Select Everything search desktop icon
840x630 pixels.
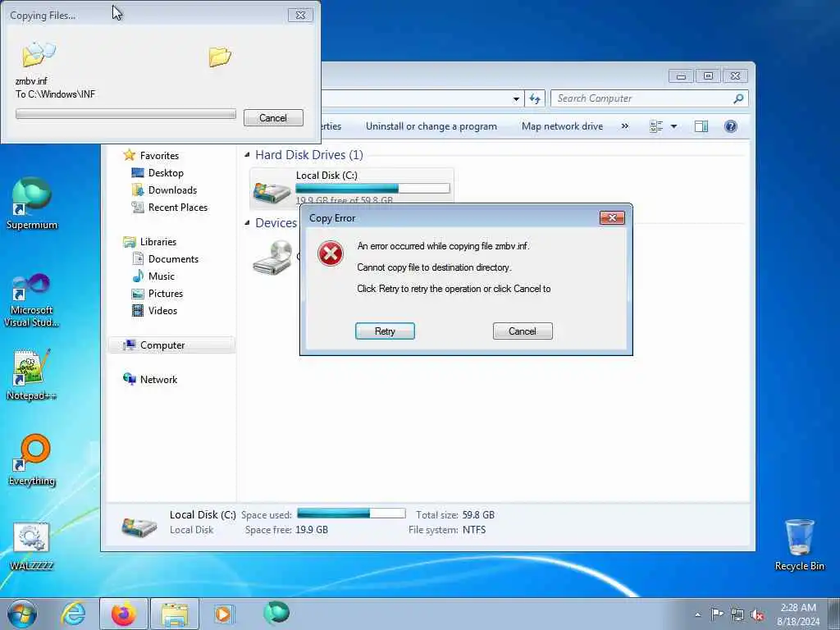pyautogui.click(x=32, y=460)
